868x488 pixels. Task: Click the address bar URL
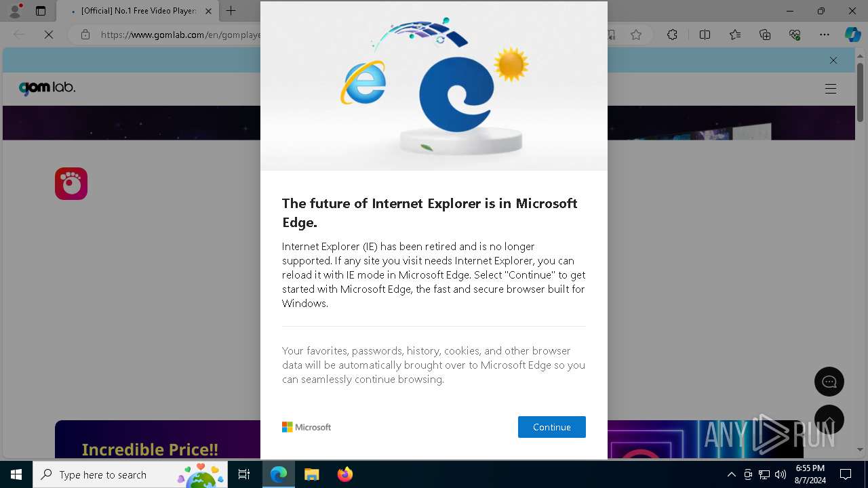180,35
